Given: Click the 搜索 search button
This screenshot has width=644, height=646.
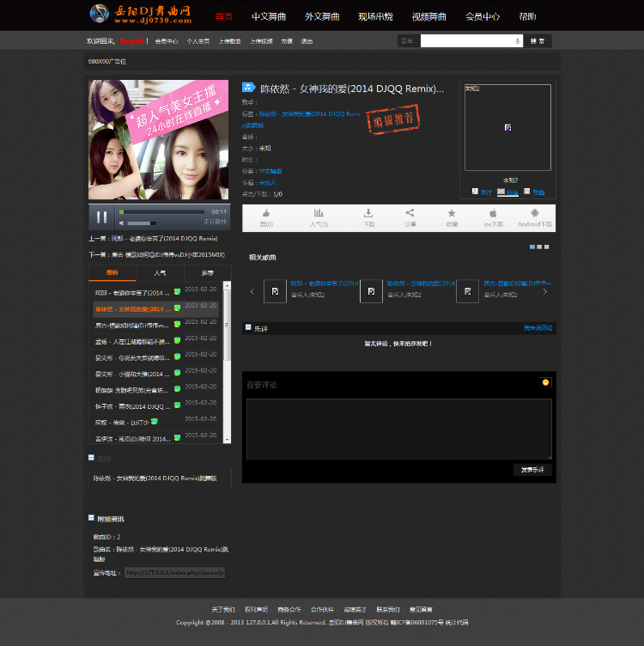Looking at the screenshot, I should [538, 40].
